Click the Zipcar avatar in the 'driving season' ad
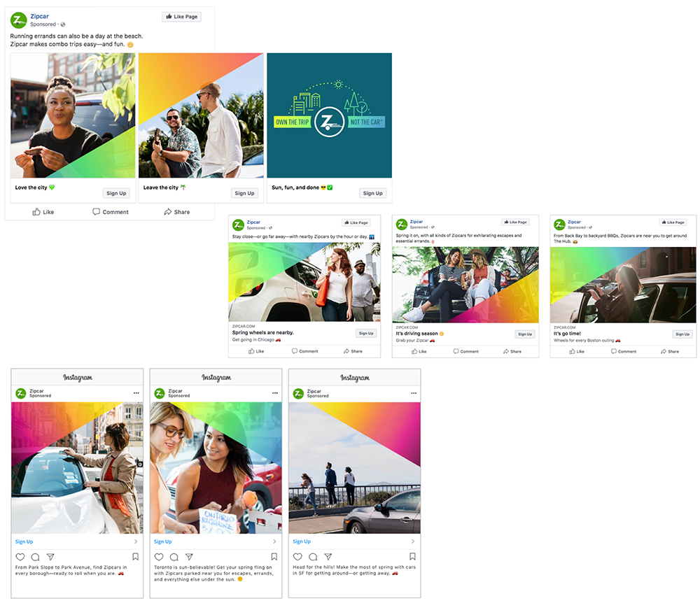This screenshot has width=700, height=610. click(x=402, y=224)
